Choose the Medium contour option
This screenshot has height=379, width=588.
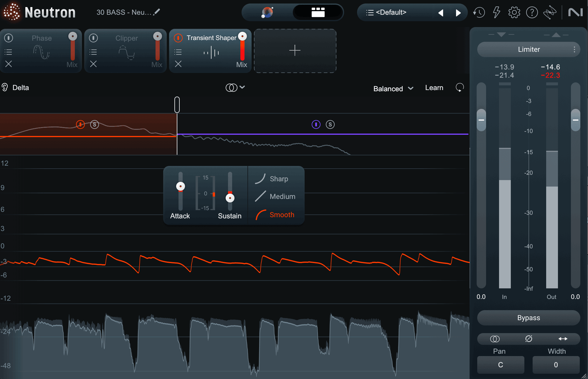(283, 196)
